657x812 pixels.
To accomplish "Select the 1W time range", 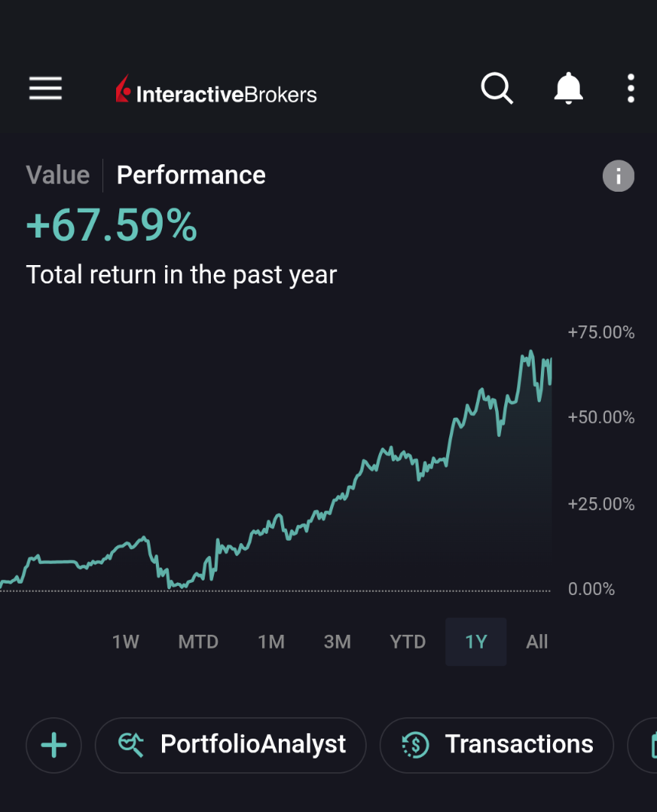I will pos(125,642).
